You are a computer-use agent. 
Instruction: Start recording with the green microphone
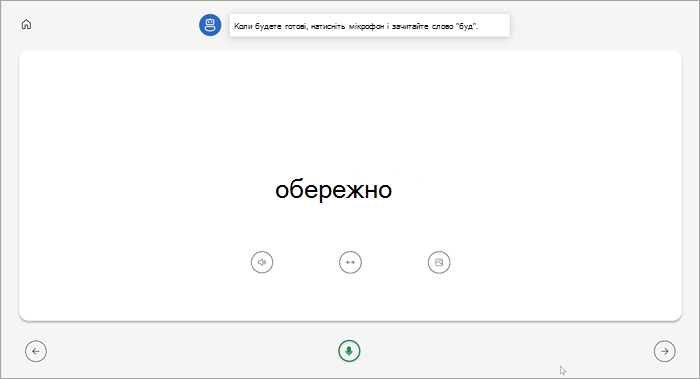(x=349, y=351)
